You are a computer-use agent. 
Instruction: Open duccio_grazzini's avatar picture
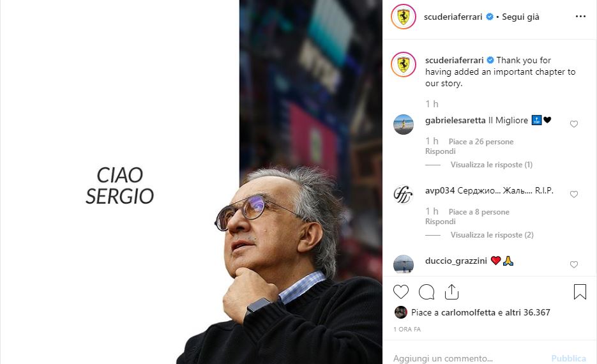(x=404, y=264)
